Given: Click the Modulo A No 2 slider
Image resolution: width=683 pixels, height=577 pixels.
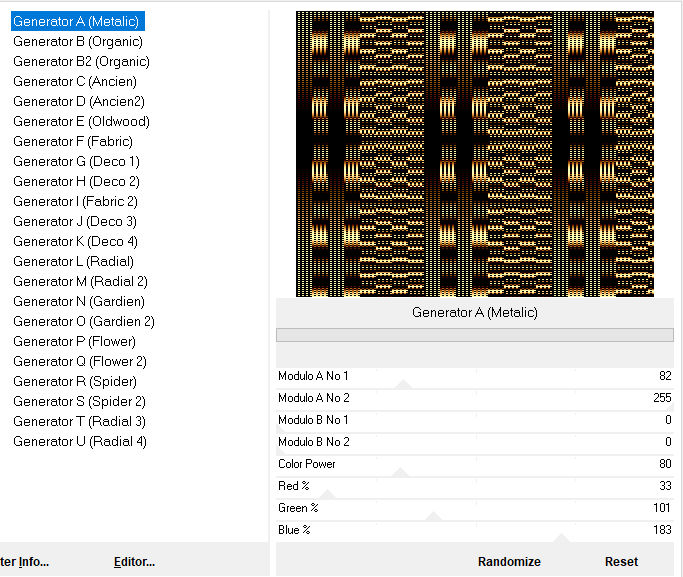Looking at the screenshot, I should click(474, 398).
